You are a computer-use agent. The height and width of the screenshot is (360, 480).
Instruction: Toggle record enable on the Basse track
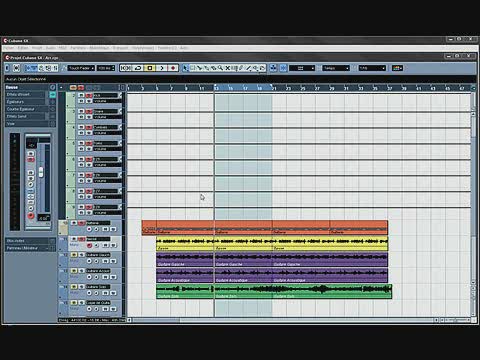(x=89, y=246)
